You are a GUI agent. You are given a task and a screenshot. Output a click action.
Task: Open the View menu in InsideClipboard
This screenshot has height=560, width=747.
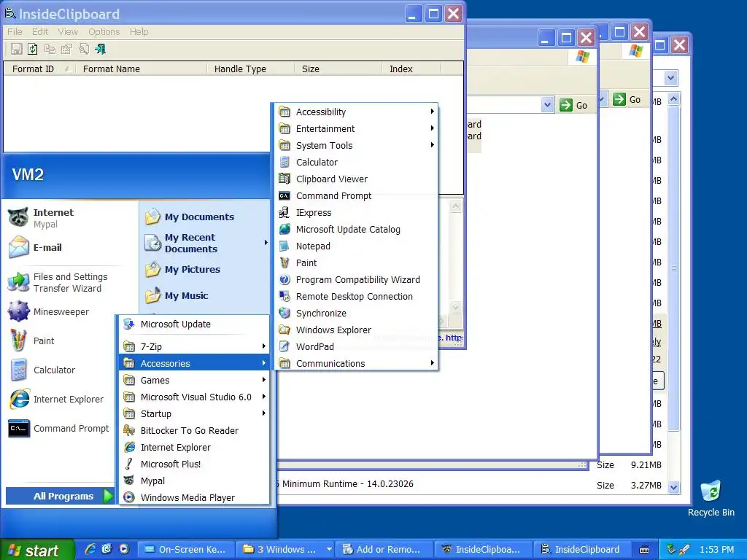tap(68, 31)
